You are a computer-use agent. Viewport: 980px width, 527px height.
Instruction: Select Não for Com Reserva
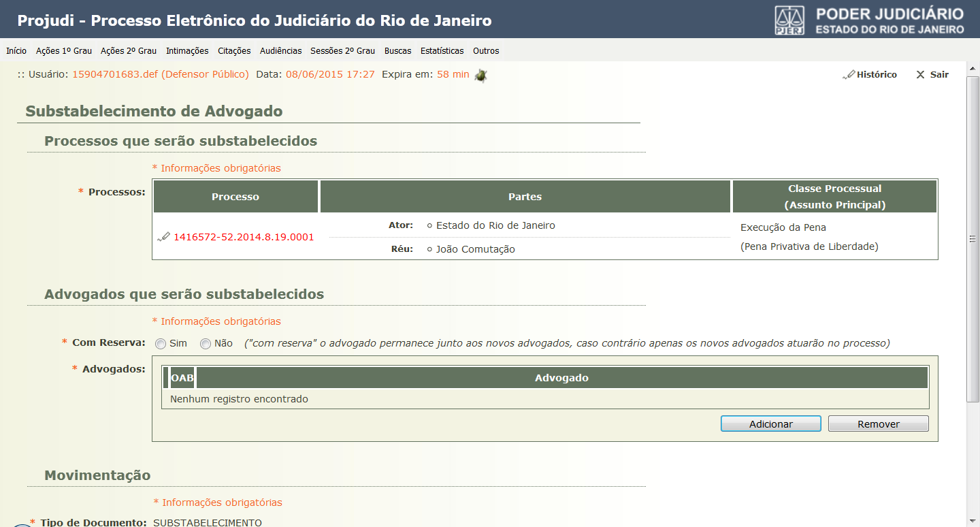click(206, 344)
